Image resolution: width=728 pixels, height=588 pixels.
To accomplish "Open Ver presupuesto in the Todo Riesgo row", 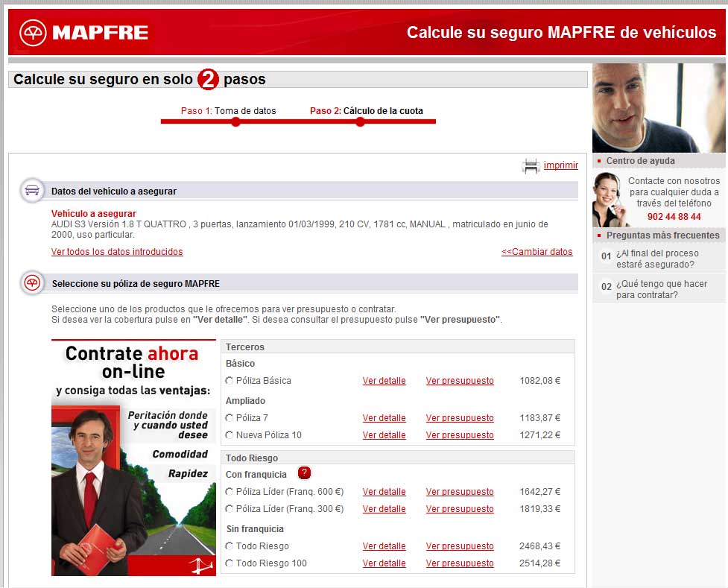I will [460, 546].
